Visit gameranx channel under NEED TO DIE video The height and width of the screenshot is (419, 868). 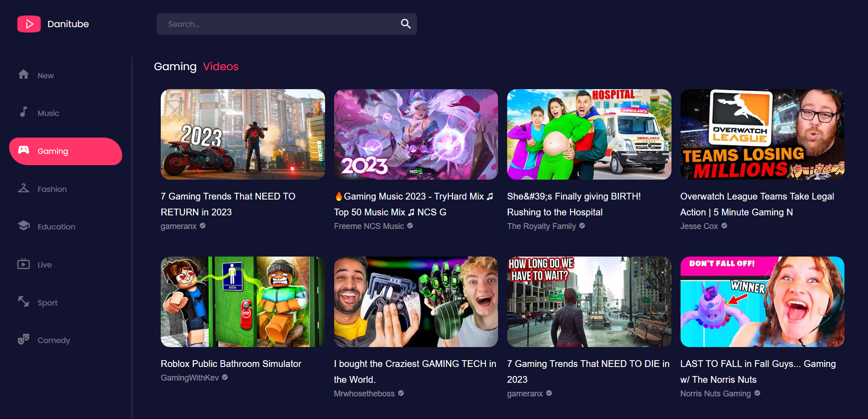pyautogui.click(x=525, y=394)
